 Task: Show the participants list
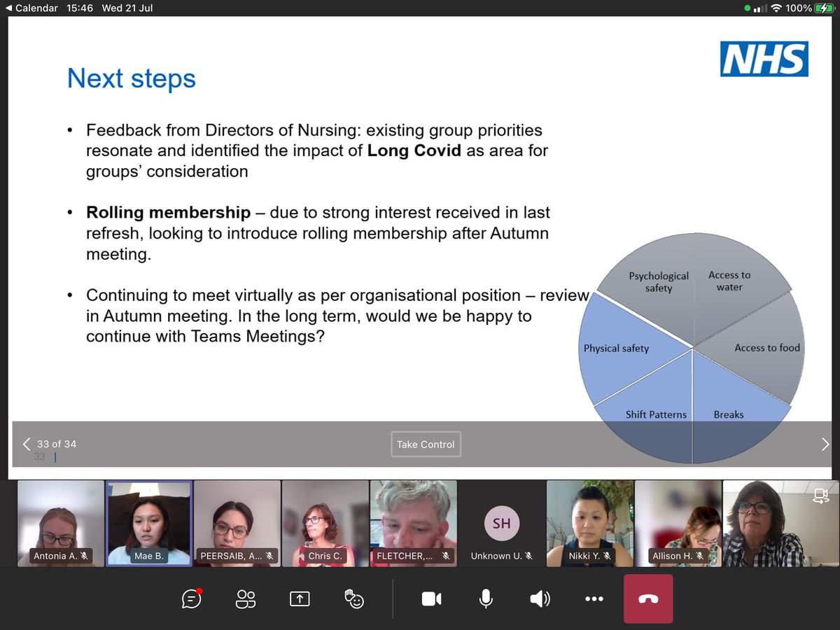244,599
